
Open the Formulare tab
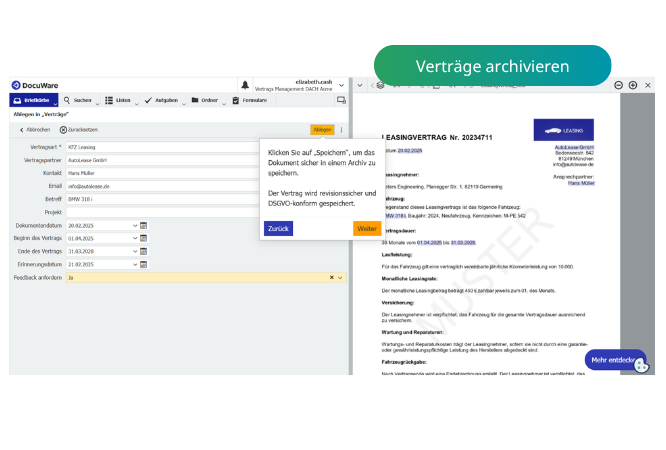tap(250, 100)
